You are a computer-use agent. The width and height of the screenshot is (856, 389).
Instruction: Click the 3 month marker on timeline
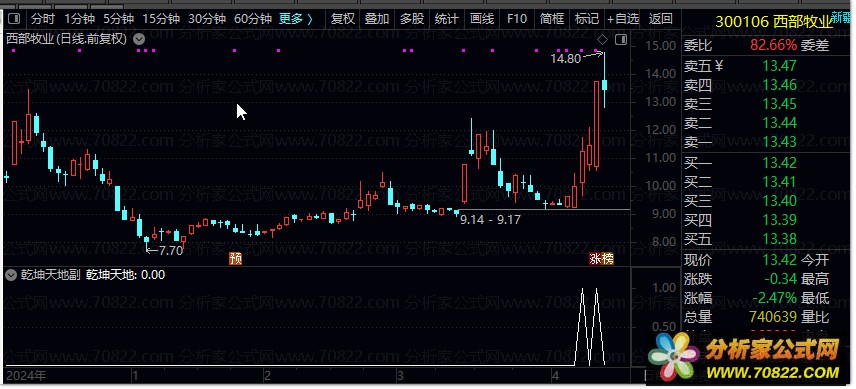coord(400,376)
